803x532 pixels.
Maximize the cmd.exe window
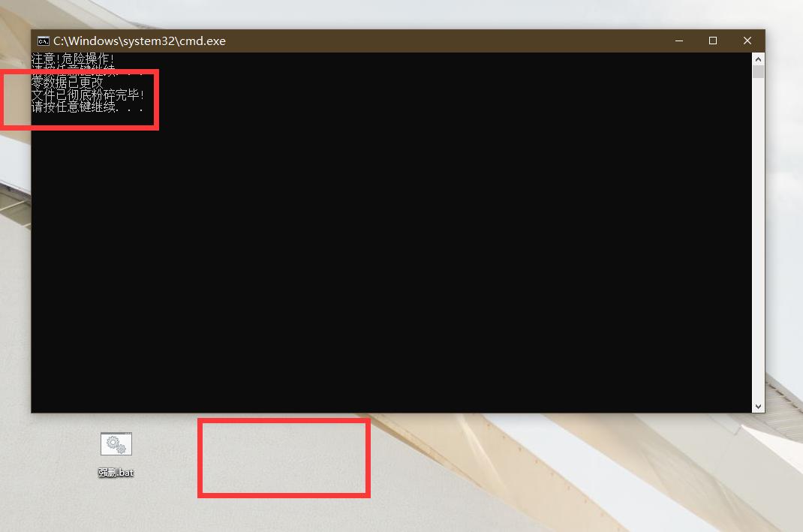coord(712,41)
